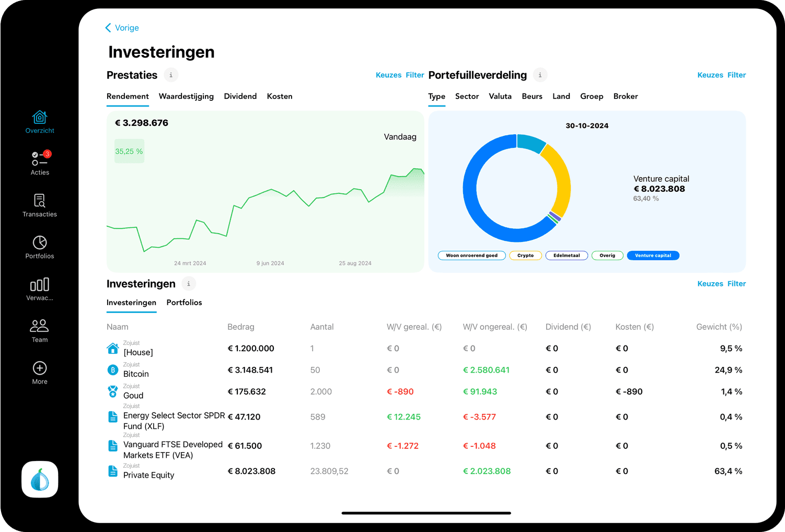Open Keuzes options for Prestaties chart
This screenshot has width=785, height=532.
coord(388,75)
